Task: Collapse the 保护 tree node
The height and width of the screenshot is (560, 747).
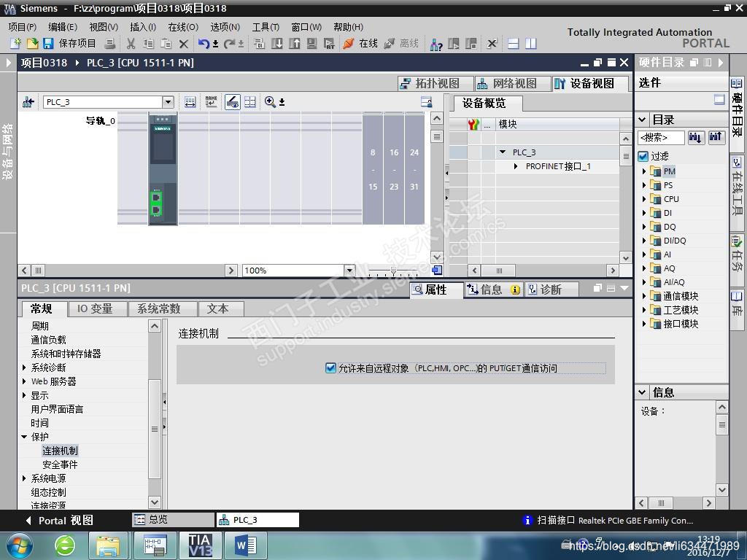Action: click(24, 437)
